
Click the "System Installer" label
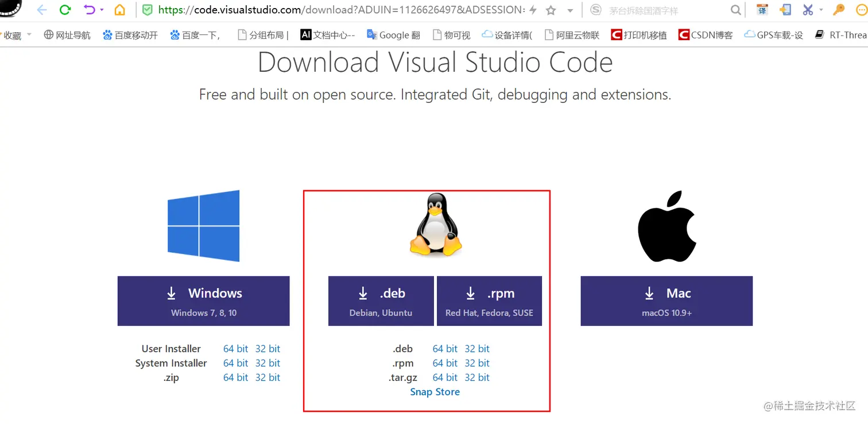click(171, 363)
